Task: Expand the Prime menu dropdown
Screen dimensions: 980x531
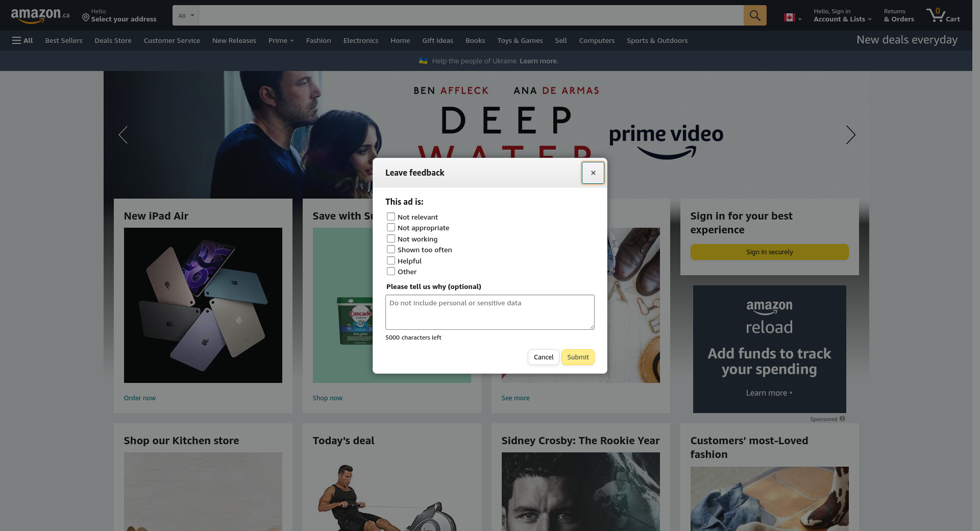Action: pyautogui.click(x=281, y=40)
